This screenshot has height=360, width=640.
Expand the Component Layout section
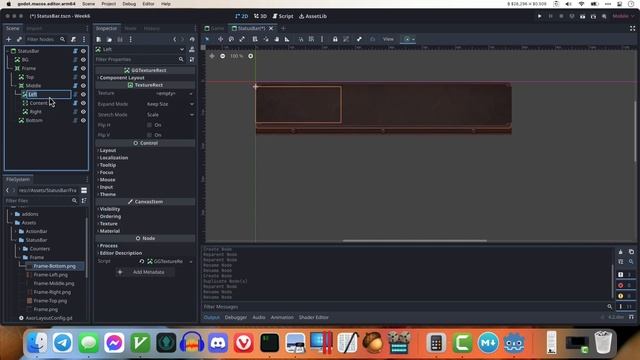pyautogui.click(x=122, y=78)
